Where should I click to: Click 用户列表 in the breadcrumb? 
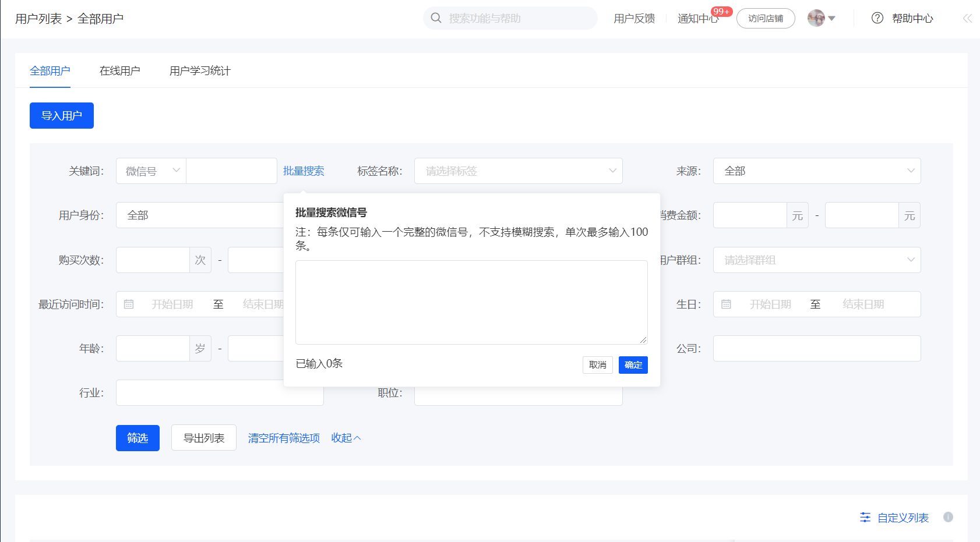(x=38, y=19)
